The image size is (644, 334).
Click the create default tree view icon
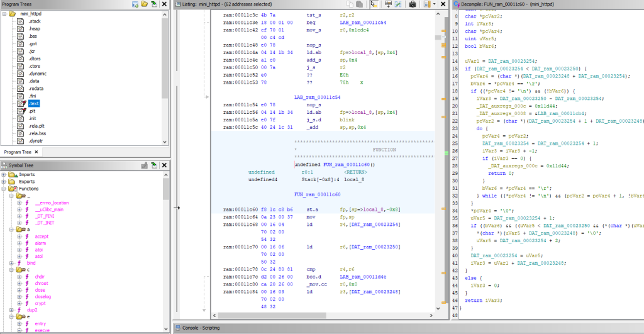[x=135, y=4]
